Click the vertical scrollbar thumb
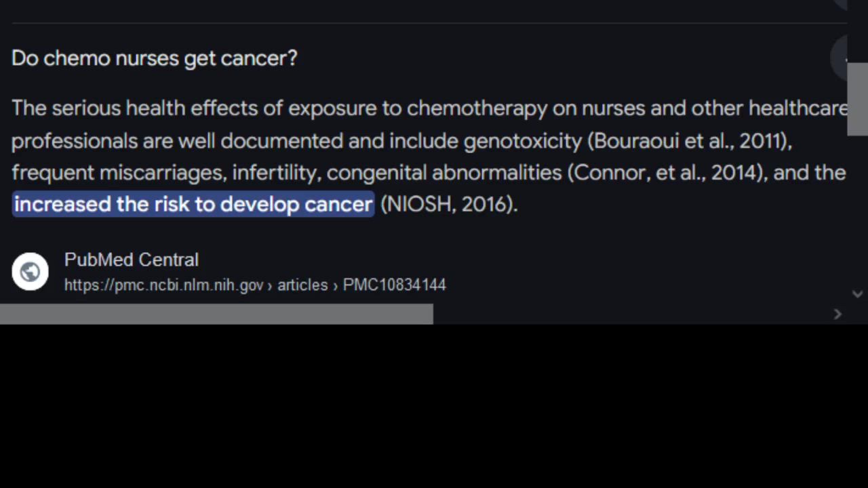Screen dimensions: 868x488 pyautogui.click(x=857, y=98)
